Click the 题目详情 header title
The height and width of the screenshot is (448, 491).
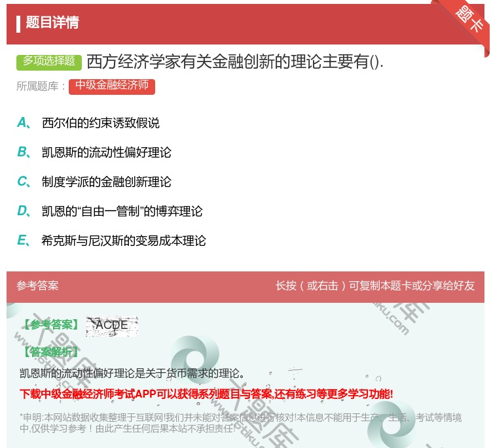[x=52, y=22]
